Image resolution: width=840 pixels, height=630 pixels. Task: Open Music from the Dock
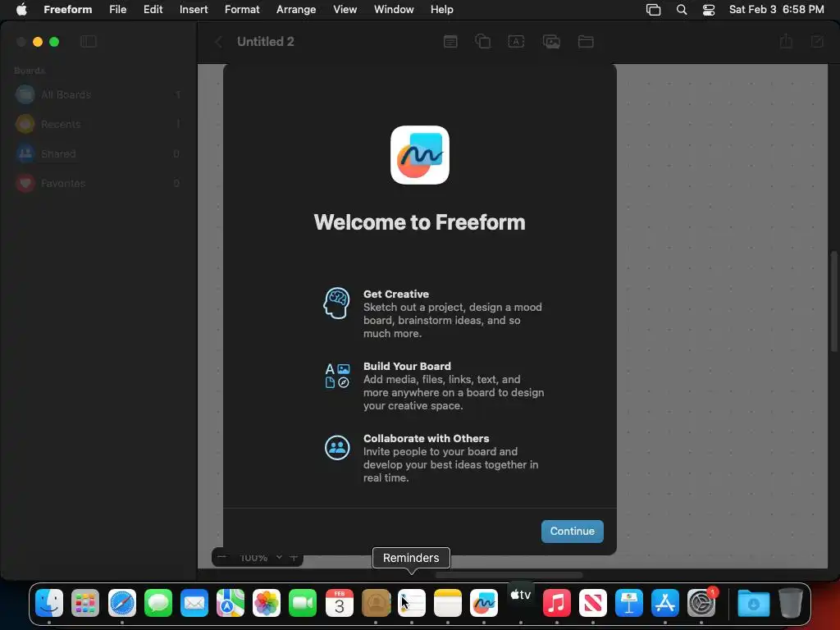pyautogui.click(x=557, y=603)
